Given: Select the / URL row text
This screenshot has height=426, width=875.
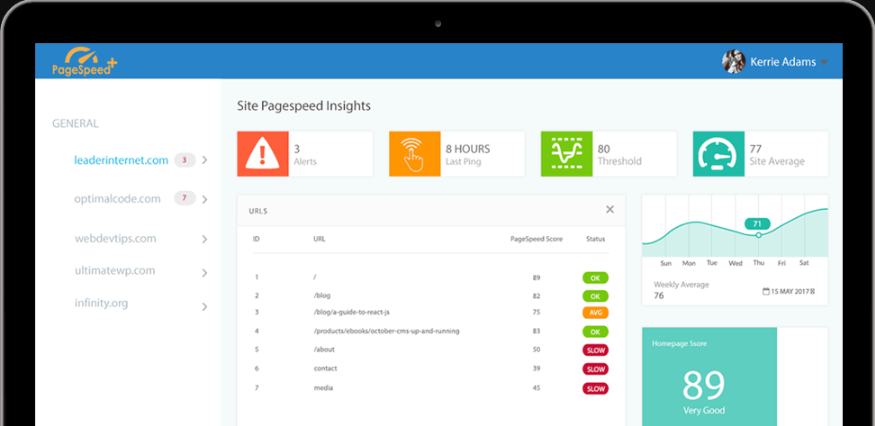Looking at the screenshot, I should [315, 277].
